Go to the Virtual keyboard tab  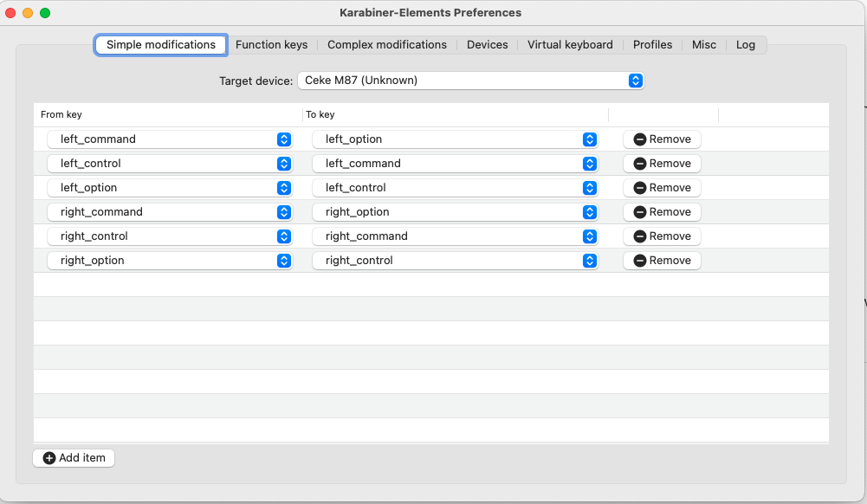pyautogui.click(x=570, y=45)
